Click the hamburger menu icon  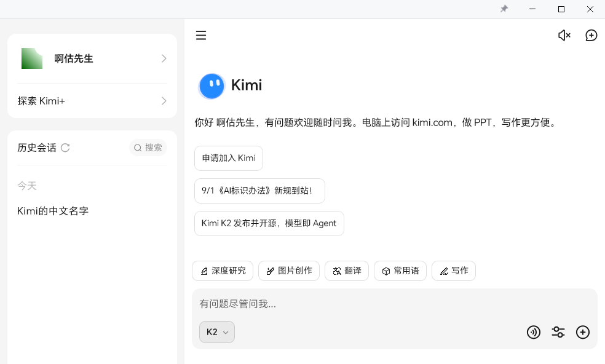(x=201, y=36)
